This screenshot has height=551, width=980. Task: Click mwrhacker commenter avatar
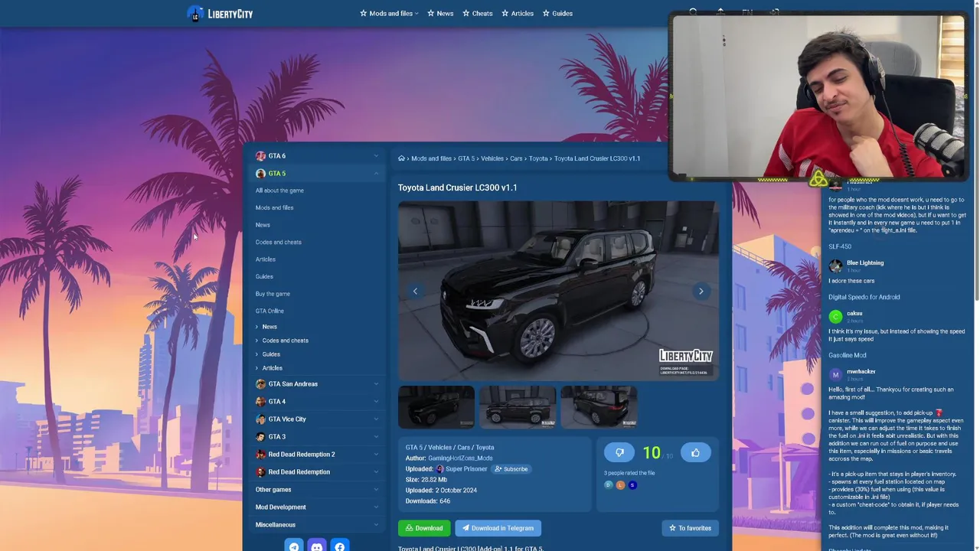(x=835, y=374)
